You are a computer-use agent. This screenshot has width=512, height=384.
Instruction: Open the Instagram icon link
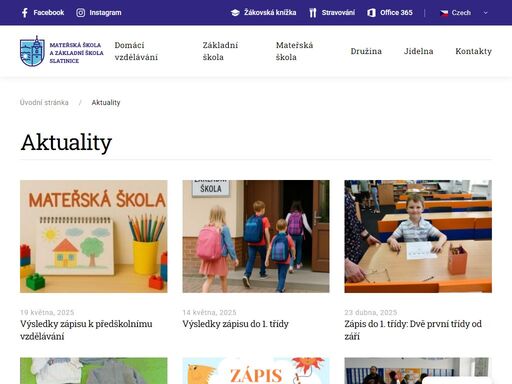coord(80,13)
